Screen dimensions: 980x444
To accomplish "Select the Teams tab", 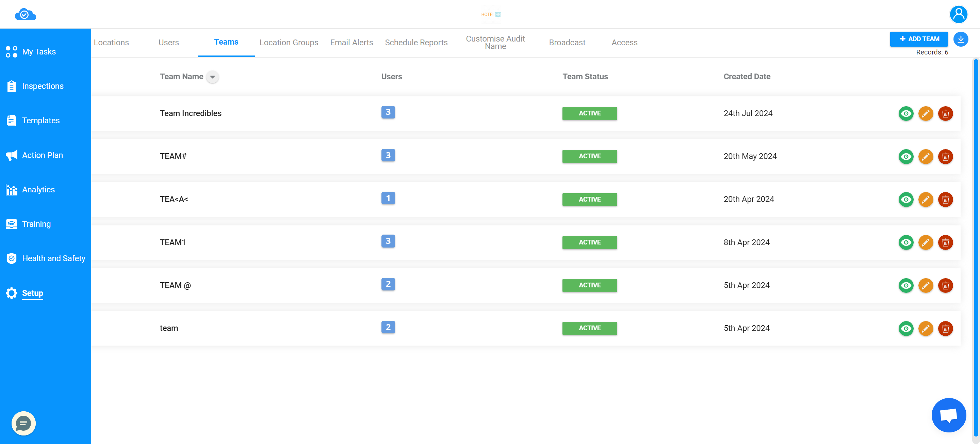I will click(226, 42).
